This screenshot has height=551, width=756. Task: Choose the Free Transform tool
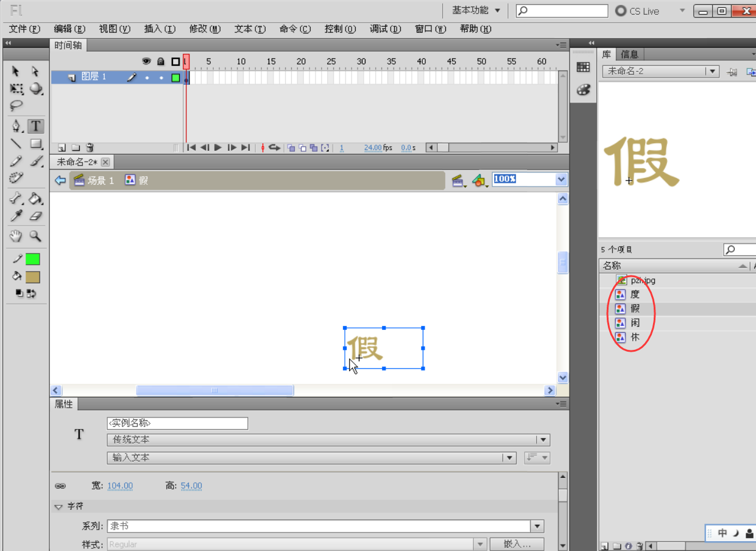click(16, 89)
